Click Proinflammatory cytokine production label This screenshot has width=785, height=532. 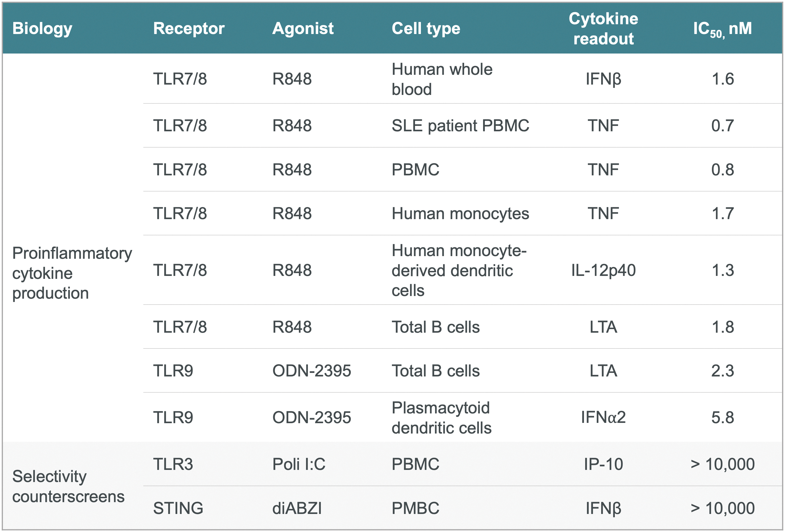72,273
